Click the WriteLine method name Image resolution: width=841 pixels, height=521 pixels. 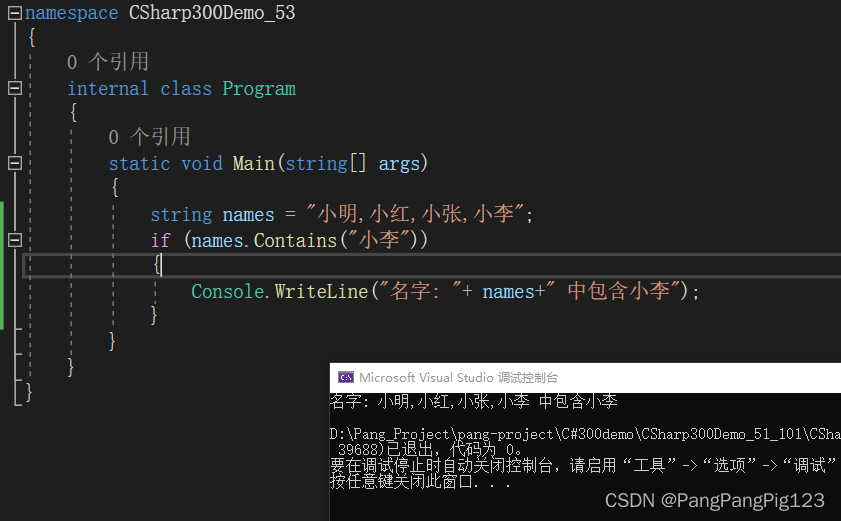[x=321, y=291]
